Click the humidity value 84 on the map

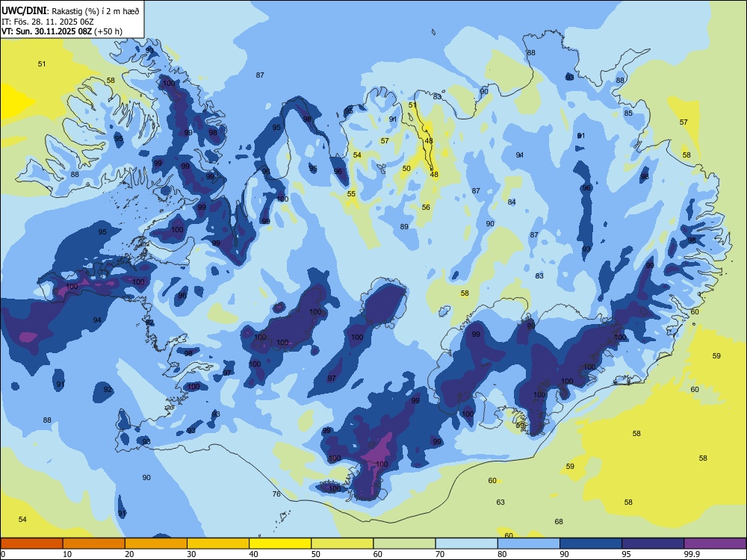click(x=512, y=202)
